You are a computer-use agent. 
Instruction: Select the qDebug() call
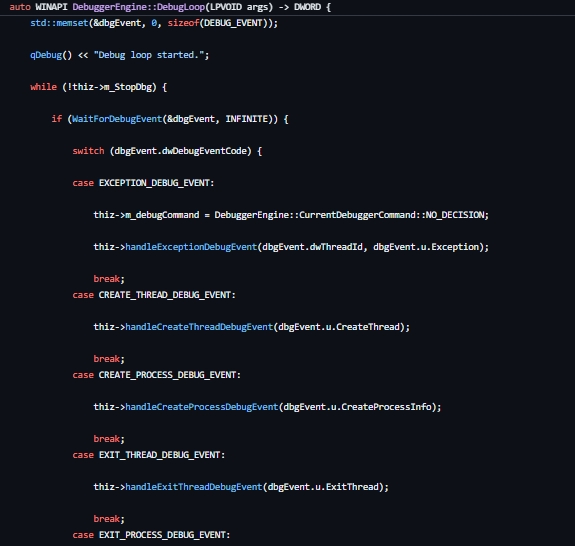51,55
